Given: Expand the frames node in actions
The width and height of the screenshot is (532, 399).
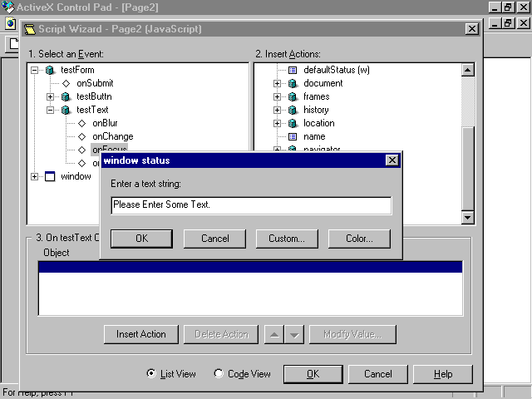Looking at the screenshot, I should [278, 97].
